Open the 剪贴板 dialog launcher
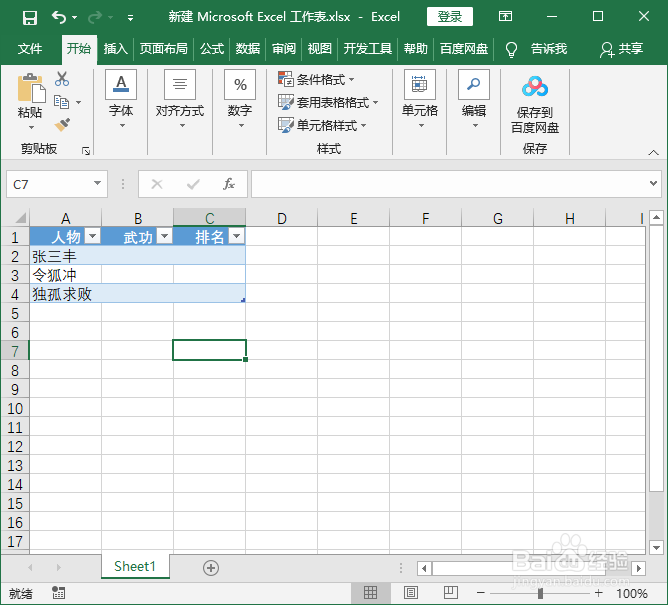Viewport: 668px width, 605px height. (86, 151)
